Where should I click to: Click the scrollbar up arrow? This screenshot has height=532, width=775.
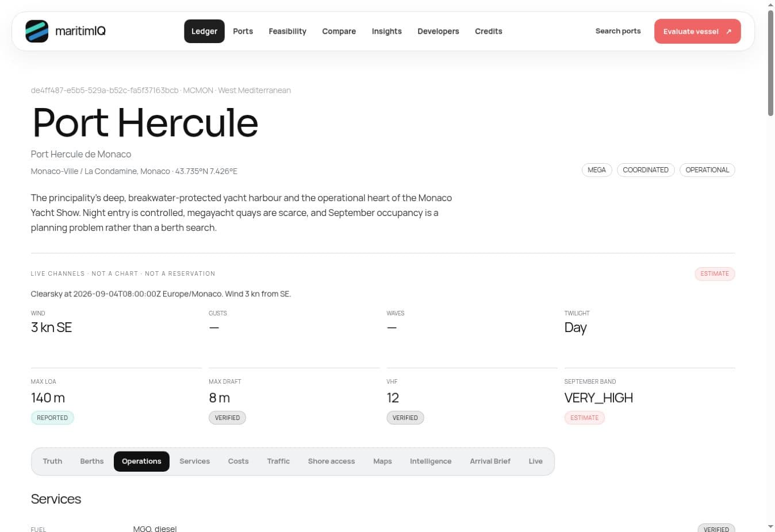tap(770, 5)
